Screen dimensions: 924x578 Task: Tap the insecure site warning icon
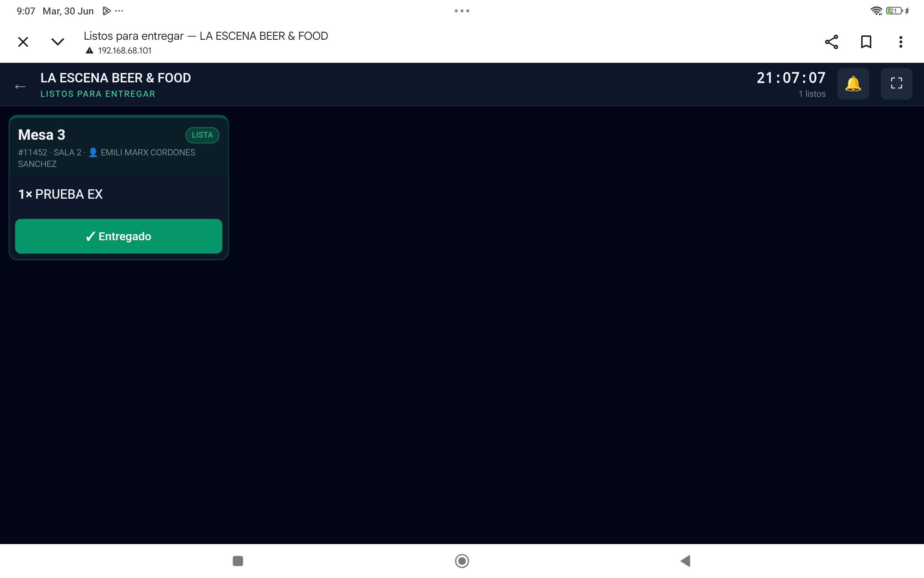pyautogui.click(x=90, y=51)
